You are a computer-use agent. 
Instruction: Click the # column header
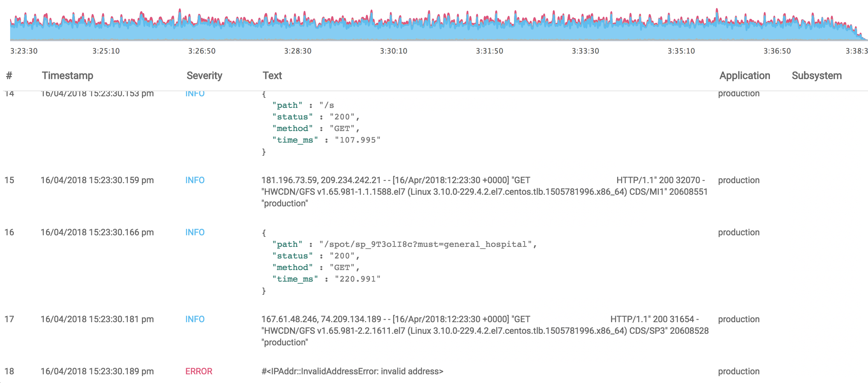tap(9, 76)
